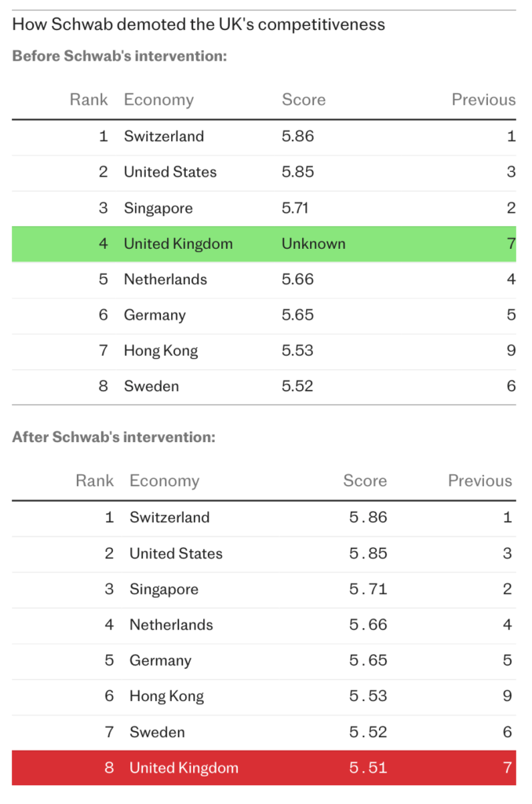Click the Rank header in the second table
Image resolution: width=532 pixels, height=804 pixels.
pyautogui.click(x=95, y=481)
